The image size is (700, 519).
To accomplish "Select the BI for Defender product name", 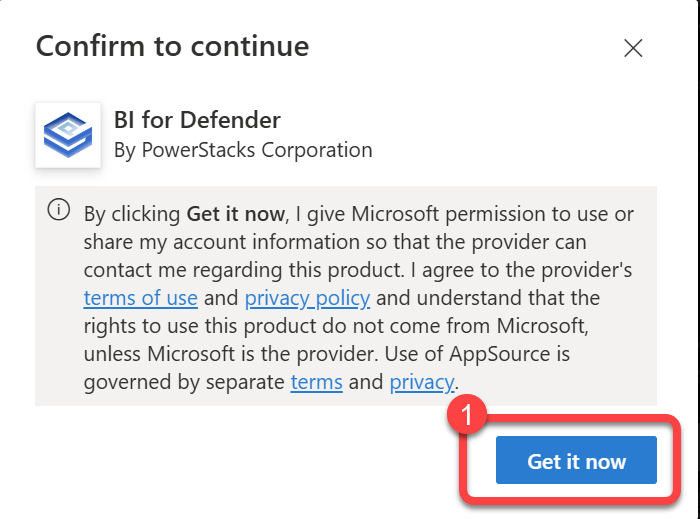I will 197,121.
